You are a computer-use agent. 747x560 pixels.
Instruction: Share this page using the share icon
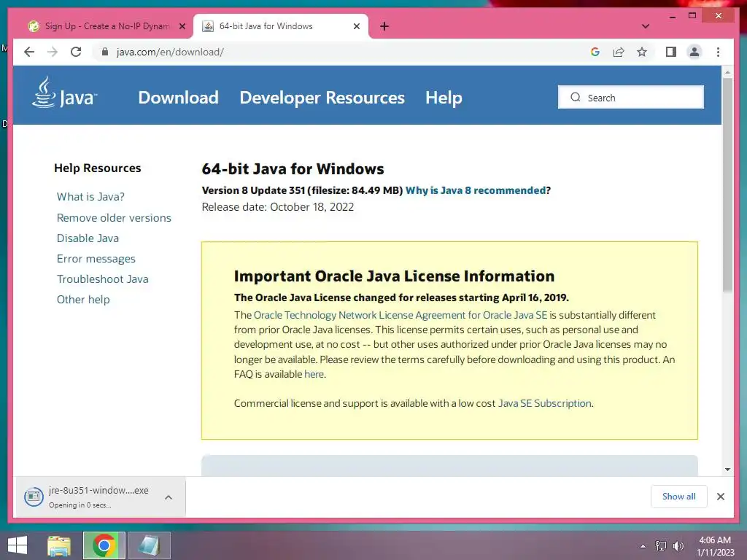point(619,52)
